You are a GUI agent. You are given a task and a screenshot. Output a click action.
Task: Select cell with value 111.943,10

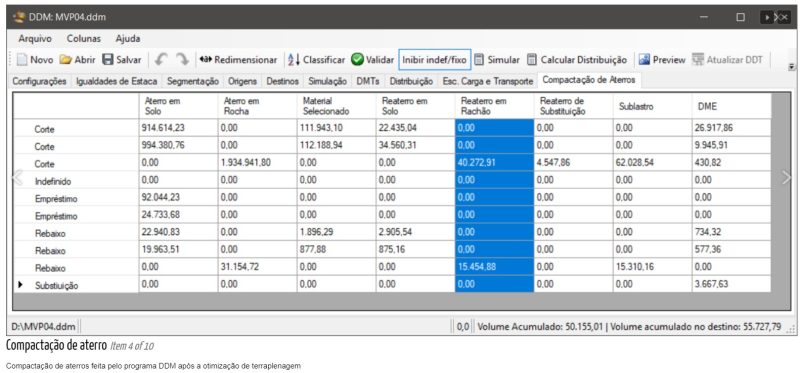(336, 128)
